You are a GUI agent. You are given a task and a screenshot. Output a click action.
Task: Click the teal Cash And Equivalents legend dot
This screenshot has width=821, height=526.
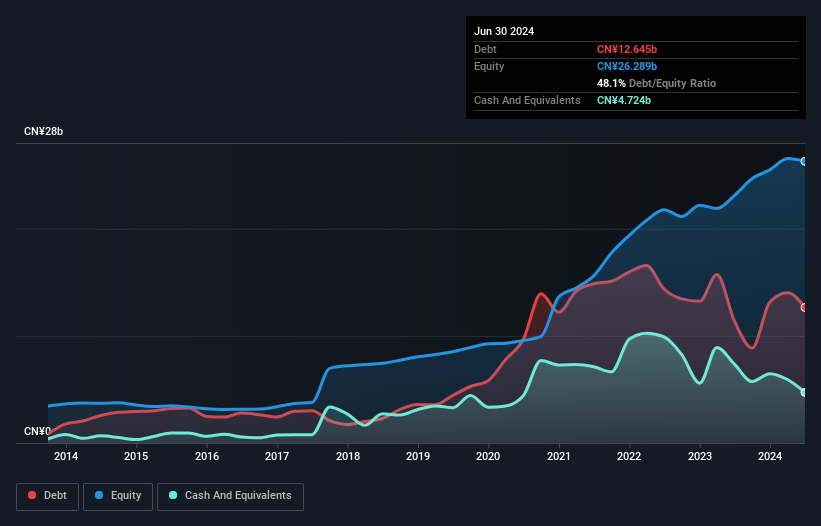173,495
